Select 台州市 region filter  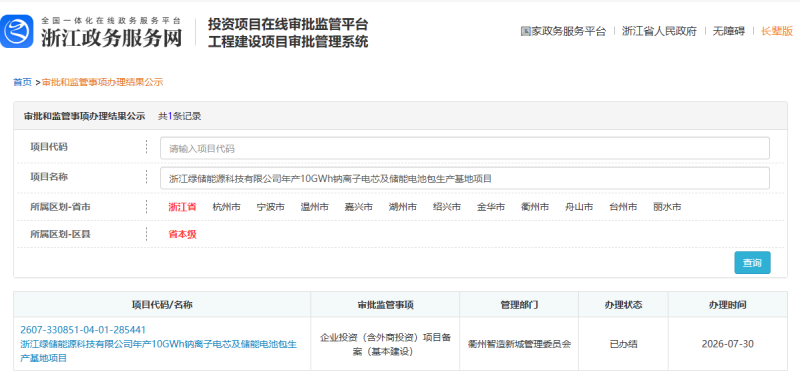click(623, 207)
